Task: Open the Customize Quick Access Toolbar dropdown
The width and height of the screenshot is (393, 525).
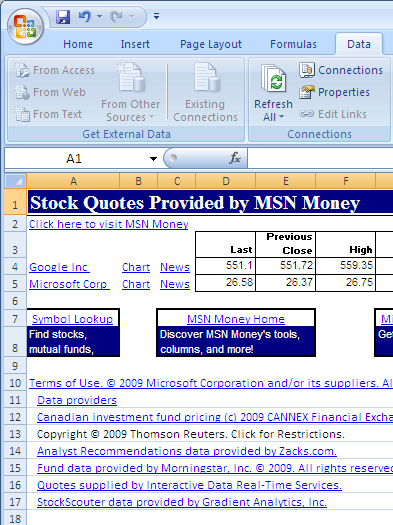Action: click(x=156, y=16)
